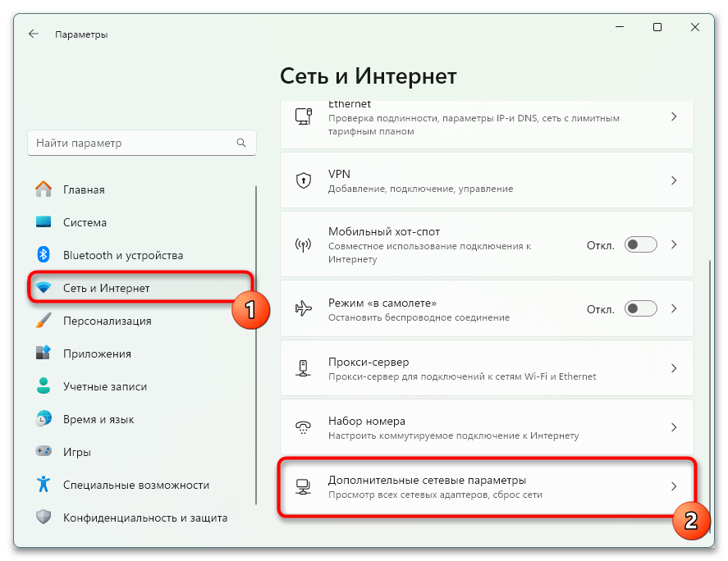Click text 'Добавление, подключение, управление'
728x561 pixels.
tap(421, 189)
